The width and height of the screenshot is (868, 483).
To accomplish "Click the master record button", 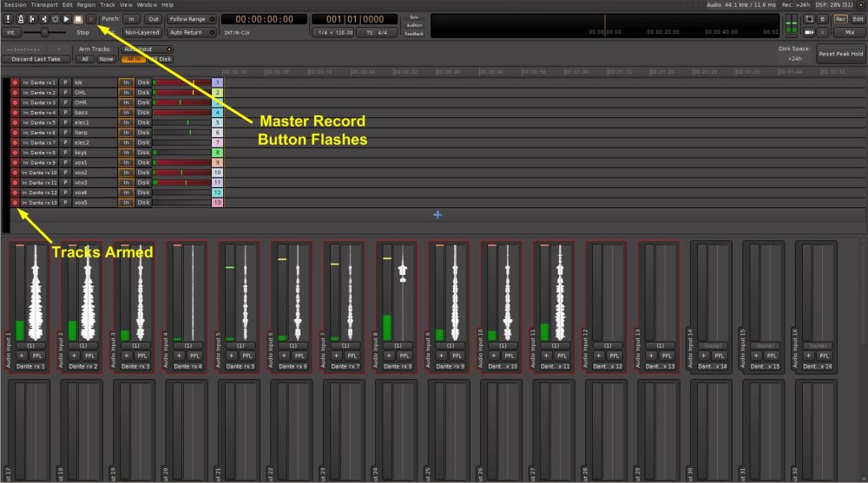I will (90, 18).
